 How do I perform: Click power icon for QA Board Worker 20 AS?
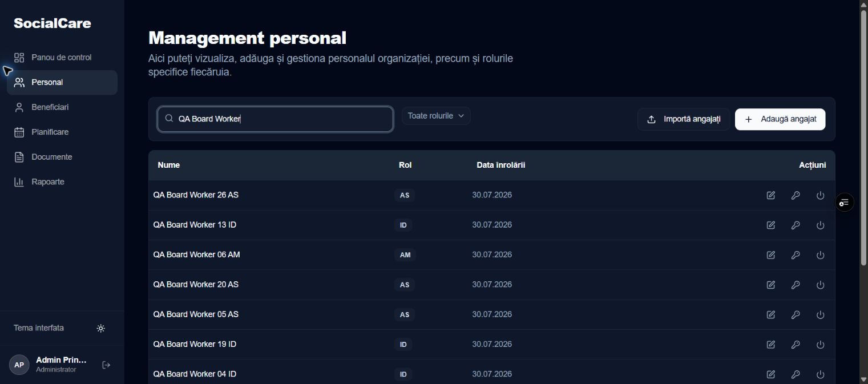821,285
